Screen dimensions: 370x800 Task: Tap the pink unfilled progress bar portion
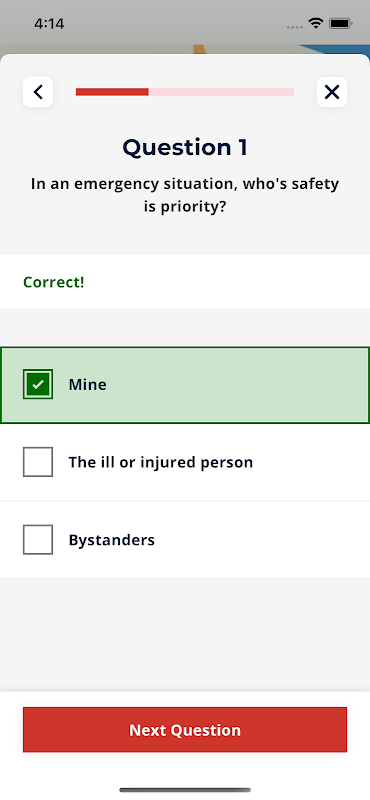(x=221, y=92)
